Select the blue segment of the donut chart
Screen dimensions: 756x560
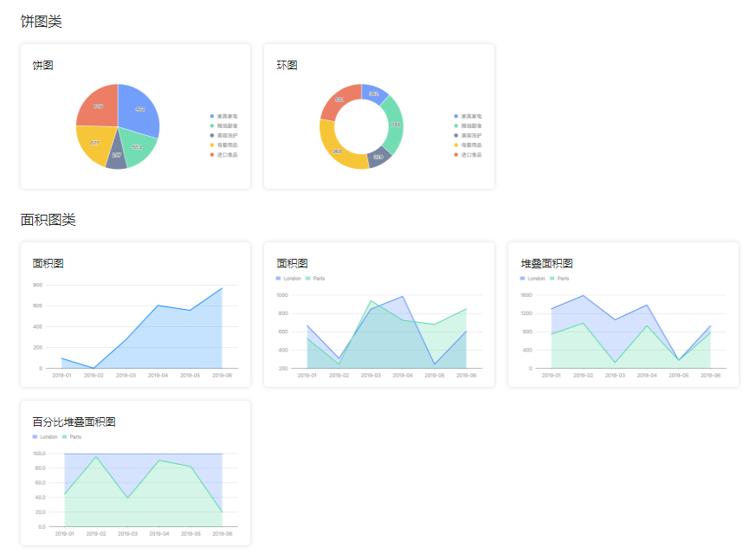tap(374, 93)
